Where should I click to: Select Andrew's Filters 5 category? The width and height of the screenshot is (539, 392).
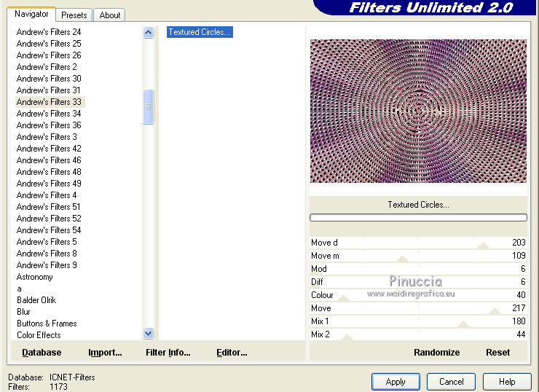(x=47, y=242)
